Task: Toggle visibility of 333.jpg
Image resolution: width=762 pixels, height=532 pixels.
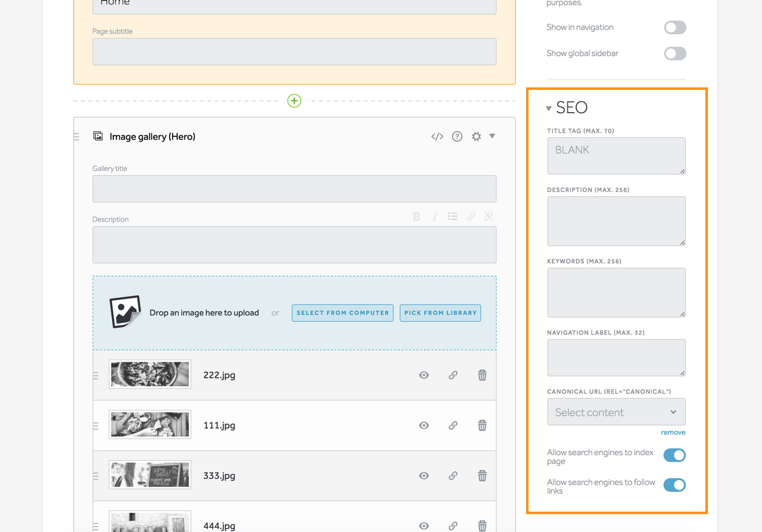Action: [424, 476]
